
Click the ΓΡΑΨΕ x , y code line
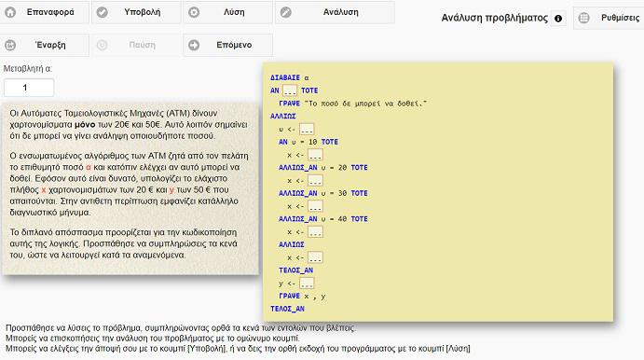pos(302,296)
